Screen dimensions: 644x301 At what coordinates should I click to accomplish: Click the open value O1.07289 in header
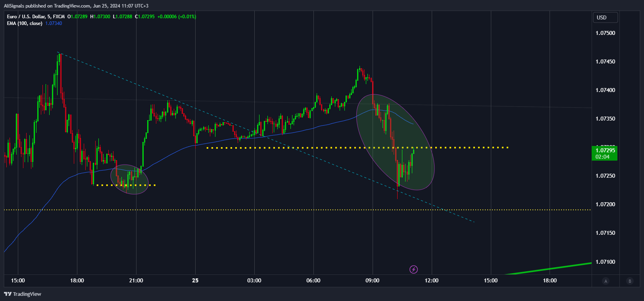pyautogui.click(x=77, y=17)
